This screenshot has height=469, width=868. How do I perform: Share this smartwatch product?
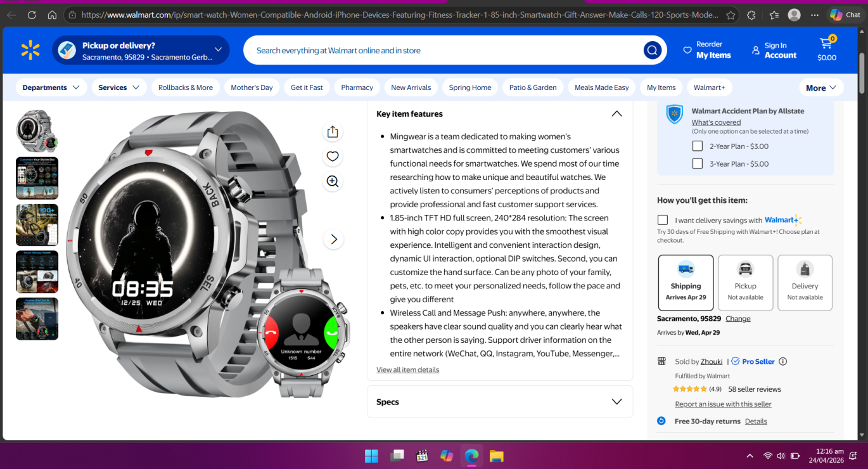pos(333,132)
